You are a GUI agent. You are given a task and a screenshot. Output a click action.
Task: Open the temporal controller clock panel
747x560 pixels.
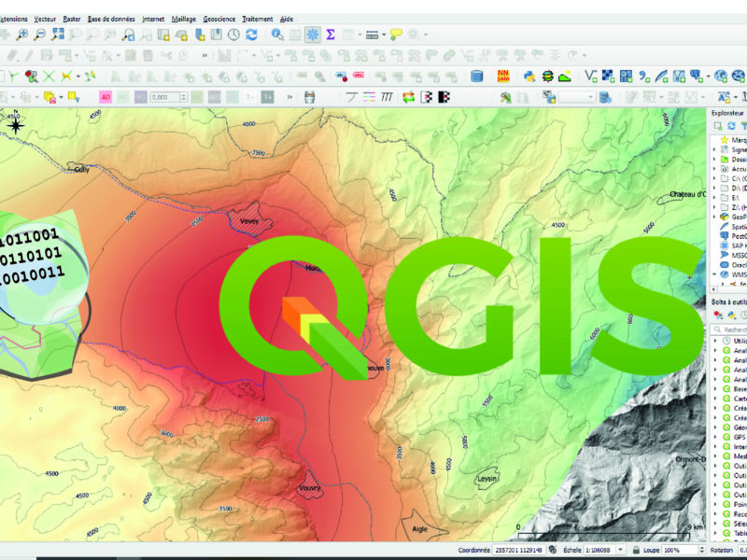click(233, 35)
